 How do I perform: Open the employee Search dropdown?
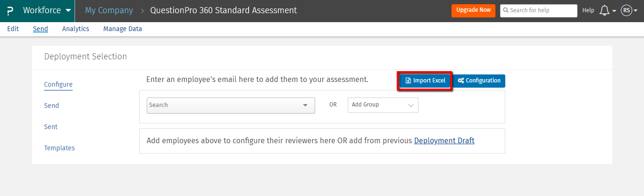click(231, 105)
